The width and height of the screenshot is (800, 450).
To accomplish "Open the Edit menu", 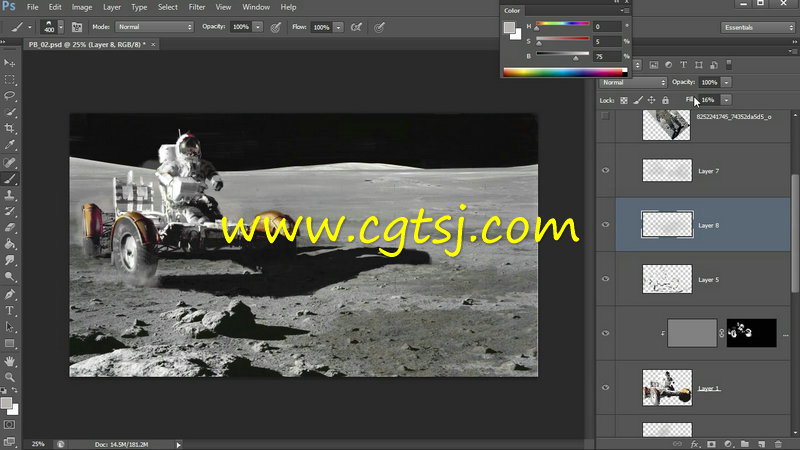I will [55, 7].
